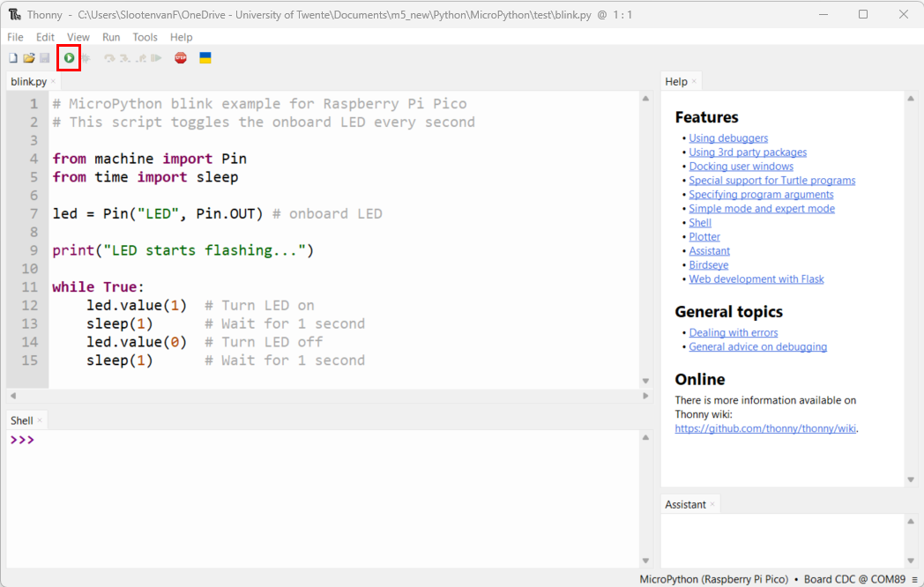
Task: Close the Help panel tab
Action: point(694,81)
